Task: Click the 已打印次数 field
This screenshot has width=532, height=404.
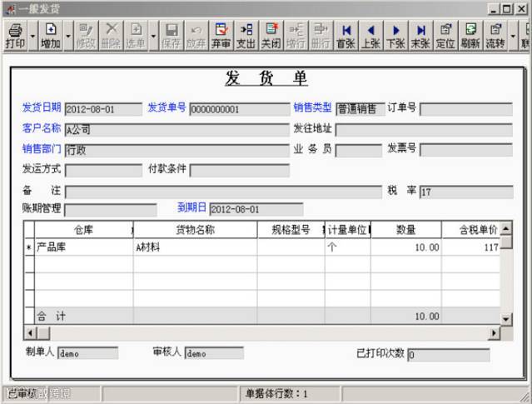Action: [x=449, y=355]
